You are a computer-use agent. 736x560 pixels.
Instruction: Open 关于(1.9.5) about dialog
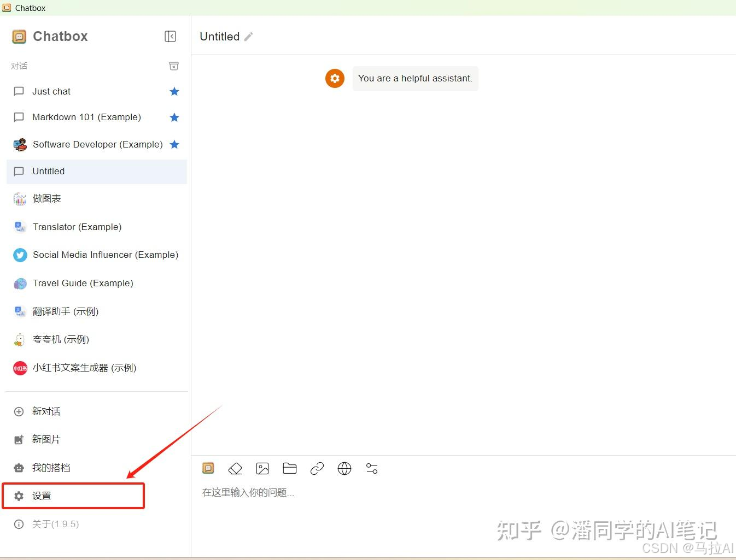(97, 524)
